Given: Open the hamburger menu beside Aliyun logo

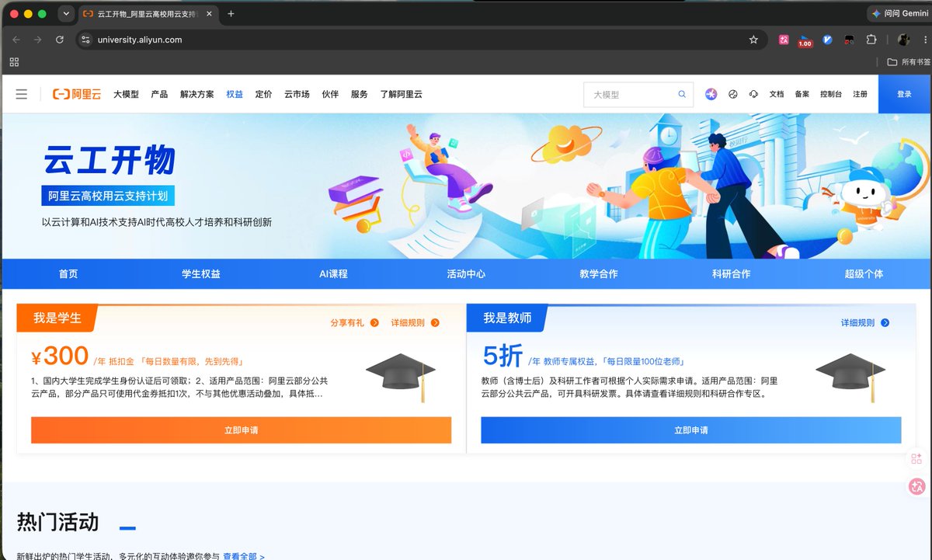Looking at the screenshot, I should (22, 94).
